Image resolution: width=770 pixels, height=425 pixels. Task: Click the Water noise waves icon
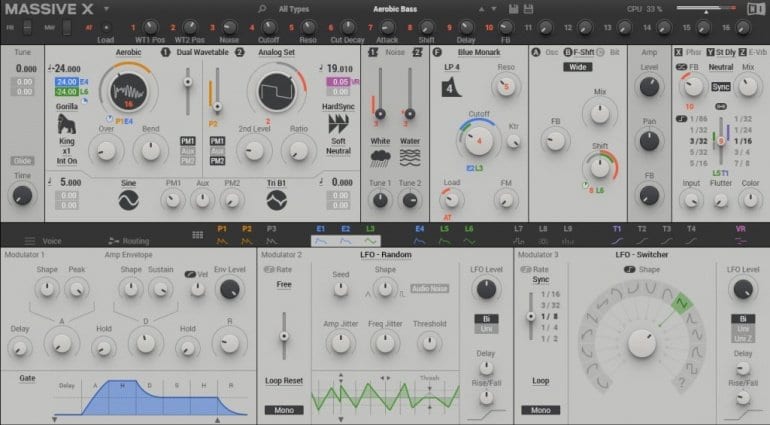pyautogui.click(x=410, y=158)
